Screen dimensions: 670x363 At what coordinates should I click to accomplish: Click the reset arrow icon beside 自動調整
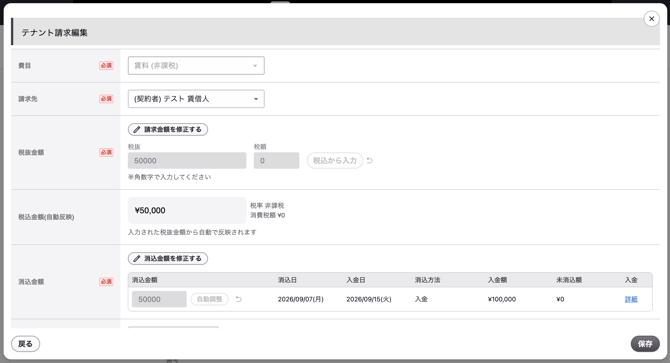pos(239,299)
